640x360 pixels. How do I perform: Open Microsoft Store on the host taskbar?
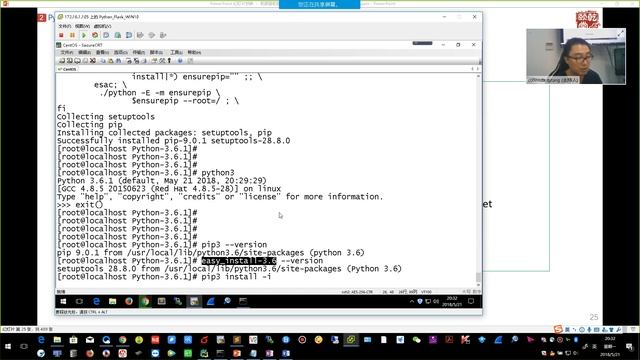(x=73, y=340)
